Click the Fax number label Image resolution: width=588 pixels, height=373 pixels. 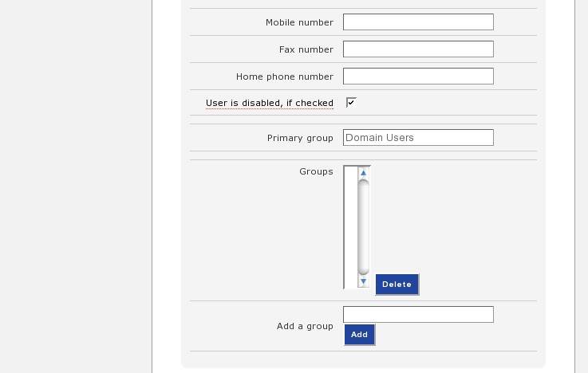click(306, 49)
